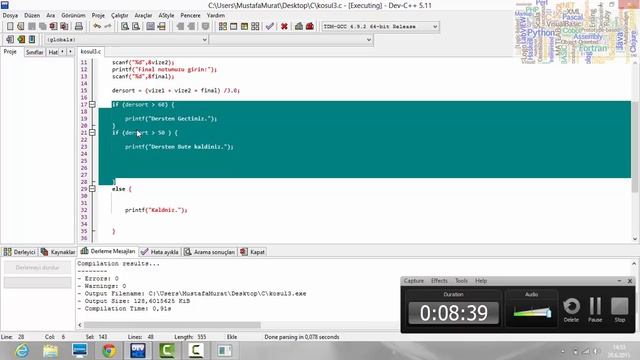The width and height of the screenshot is (640, 360).
Task: Switch to the Arama sonuçları tab
Action: (x=209, y=252)
